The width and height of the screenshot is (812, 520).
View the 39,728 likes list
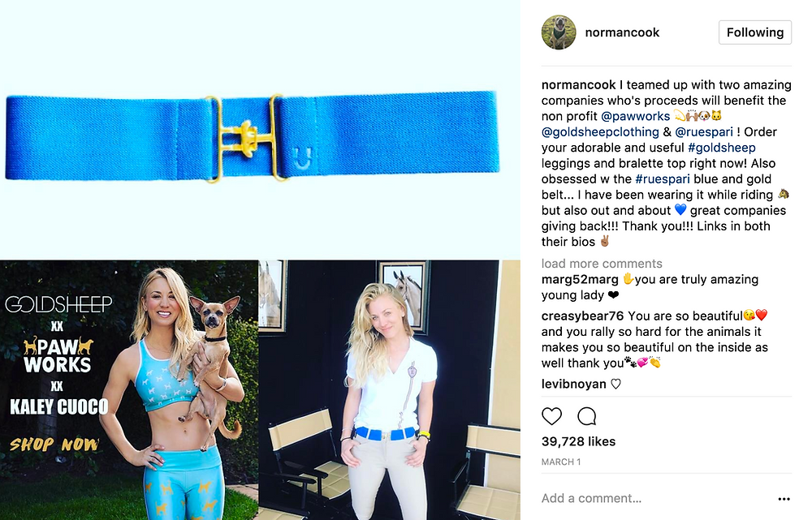click(578, 441)
